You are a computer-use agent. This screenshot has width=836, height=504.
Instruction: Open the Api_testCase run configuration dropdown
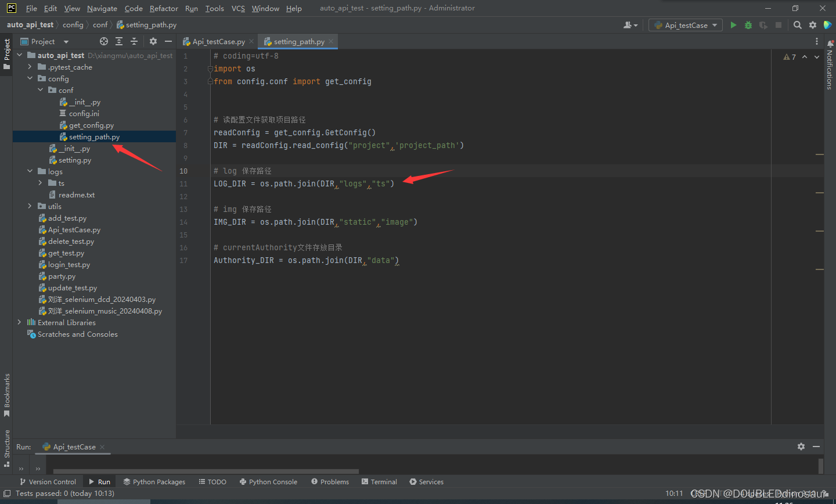(x=685, y=25)
